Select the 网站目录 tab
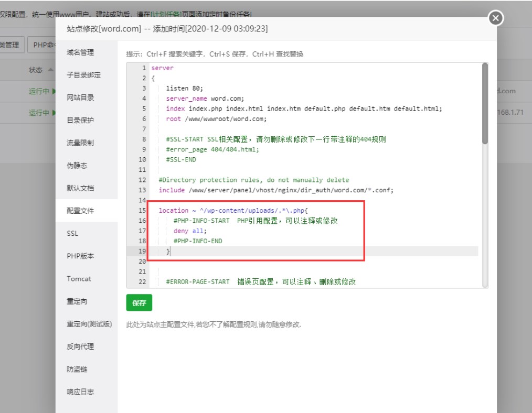Image resolution: width=532 pixels, height=413 pixels. tap(80, 97)
